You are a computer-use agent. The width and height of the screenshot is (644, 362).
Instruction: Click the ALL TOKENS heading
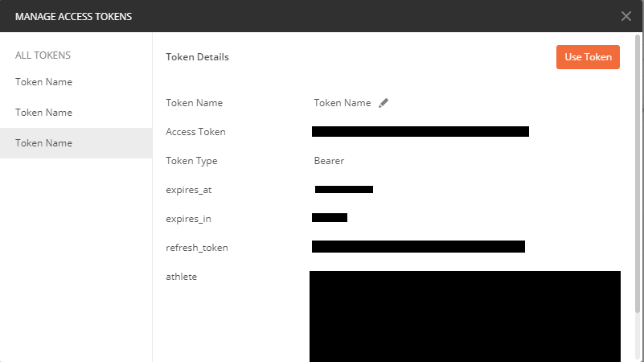(x=43, y=55)
